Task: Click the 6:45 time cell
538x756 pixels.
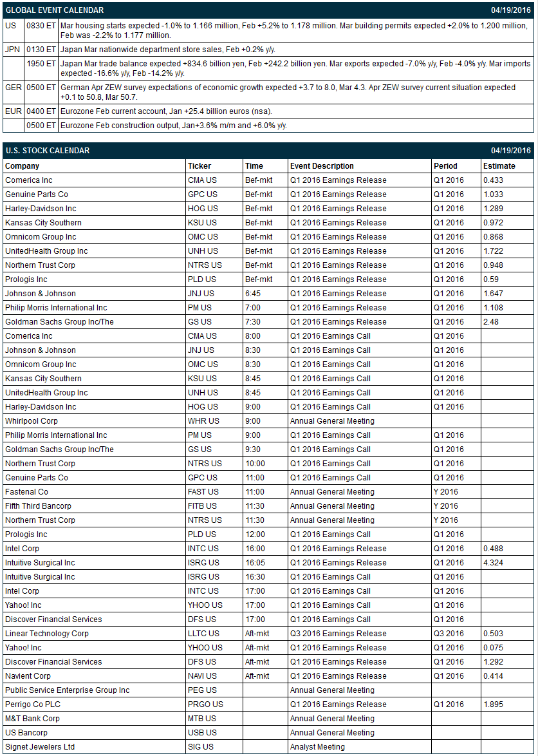Action: point(252,293)
